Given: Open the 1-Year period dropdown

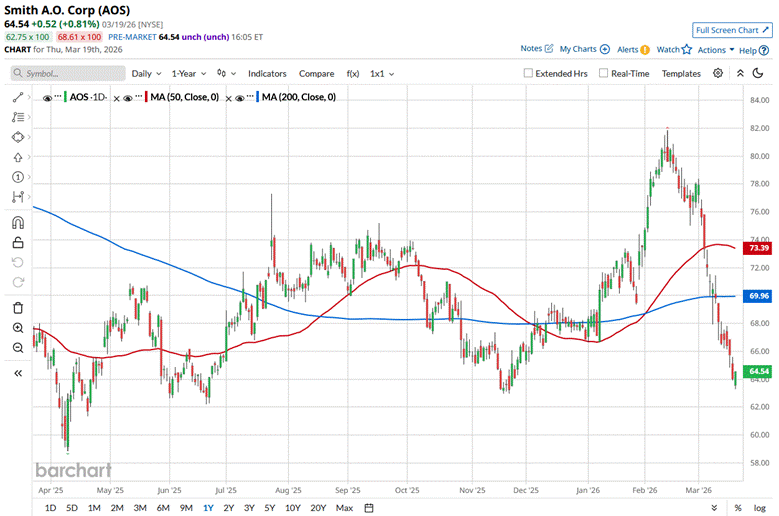Looking at the screenshot, I should pos(188,74).
